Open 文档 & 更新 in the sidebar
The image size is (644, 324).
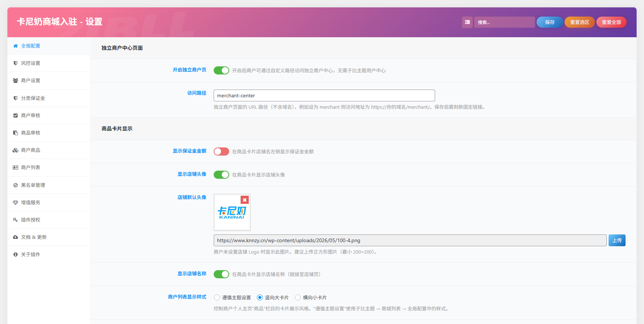[x=49, y=237]
